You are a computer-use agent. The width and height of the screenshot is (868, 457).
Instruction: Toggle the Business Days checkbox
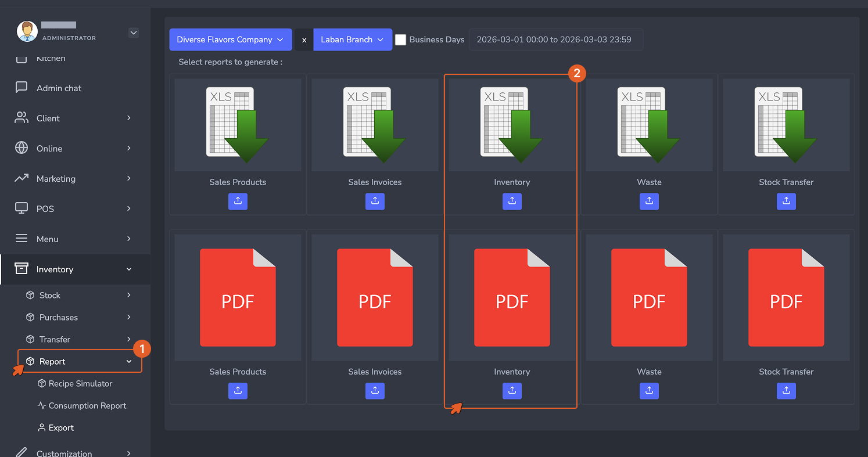point(400,39)
